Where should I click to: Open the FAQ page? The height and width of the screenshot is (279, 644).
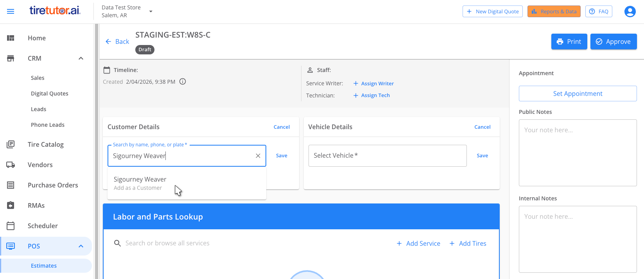599,11
